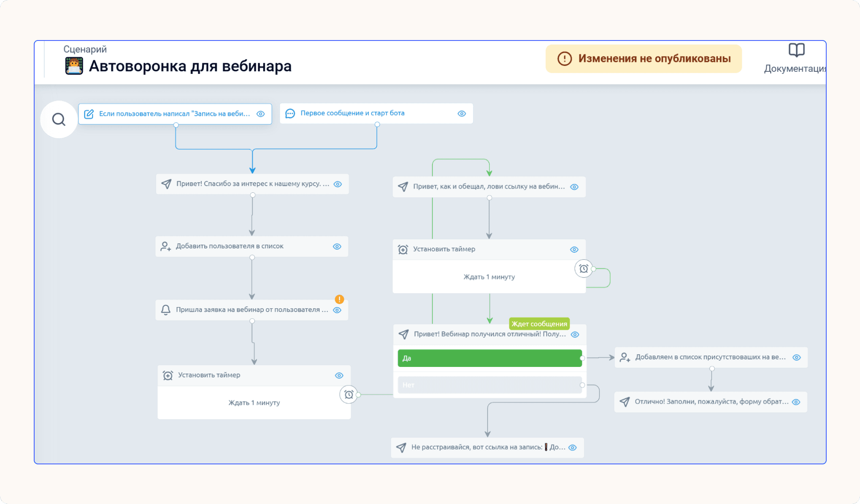Click edit icon on 'Если пользователь написал' block
Image resolution: width=860 pixels, height=504 pixels.
click(89, 114)
